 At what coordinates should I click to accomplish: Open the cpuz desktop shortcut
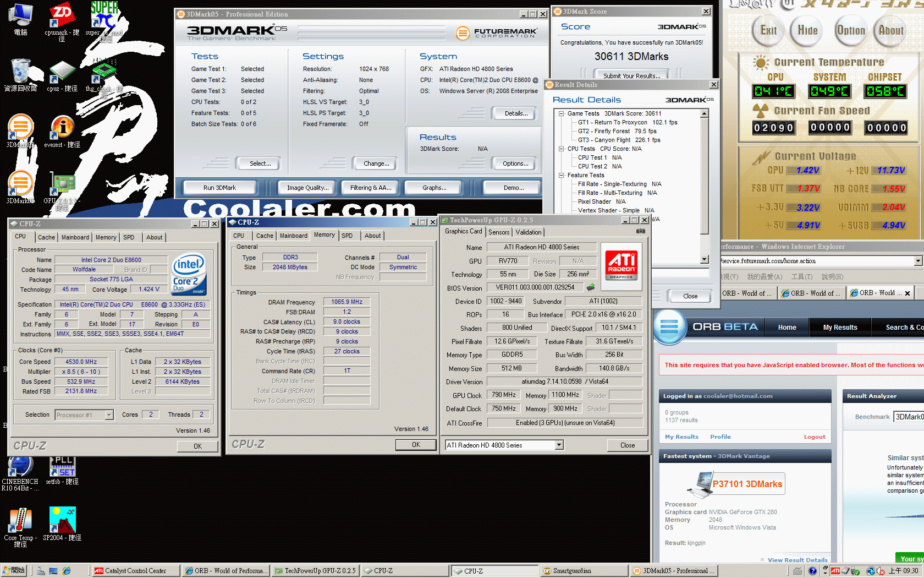click(62, 76)
